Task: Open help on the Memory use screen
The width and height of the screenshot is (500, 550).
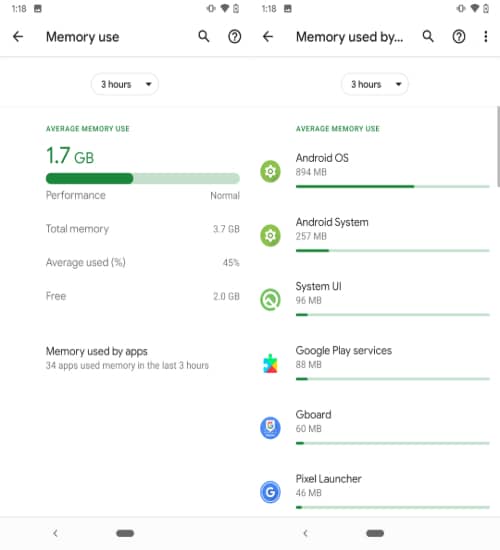Action: pos(234,36)
